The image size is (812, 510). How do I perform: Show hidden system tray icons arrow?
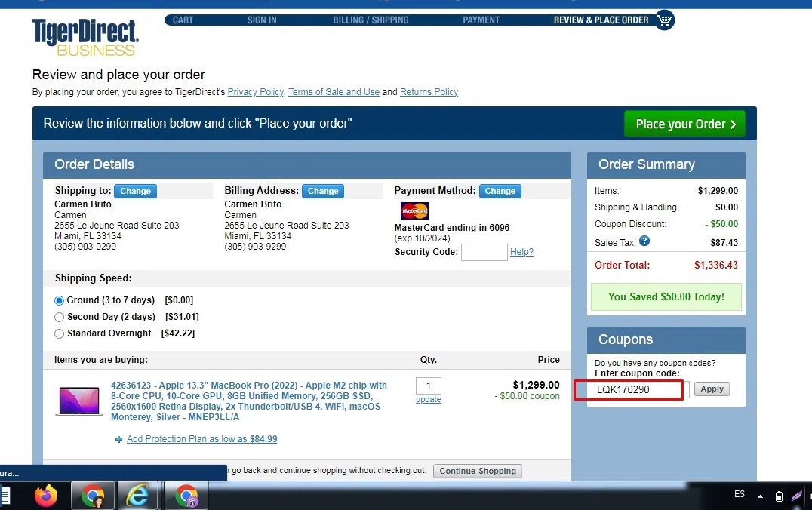pos(760,496)
